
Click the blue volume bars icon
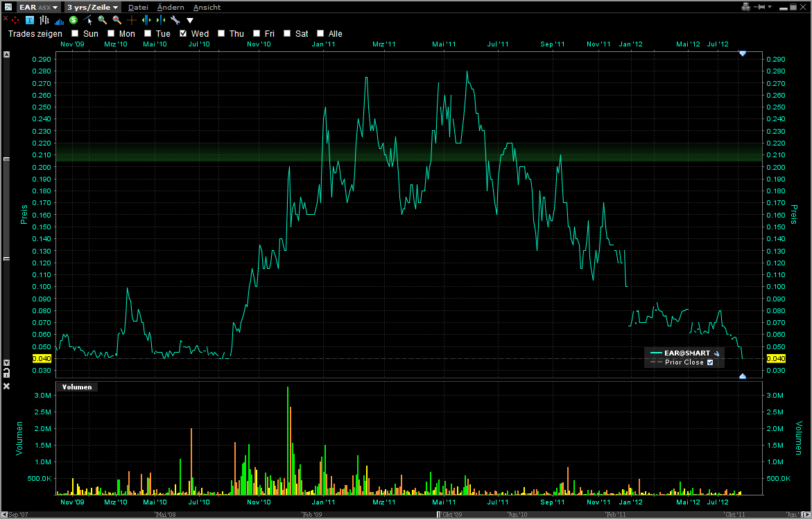(x=59, y=21)
